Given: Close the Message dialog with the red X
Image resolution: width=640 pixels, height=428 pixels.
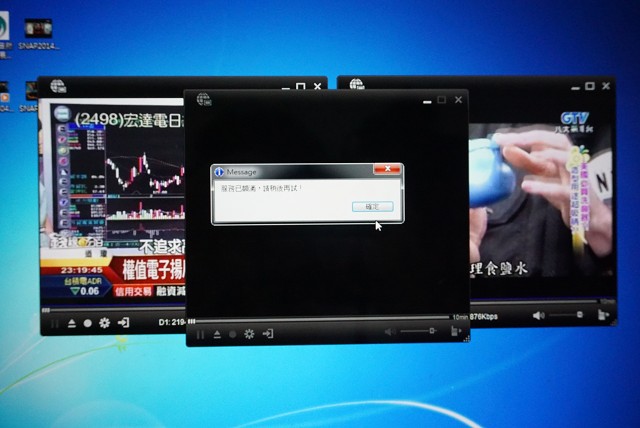Looking at the screenshot, I should click(x=387, y=169).
